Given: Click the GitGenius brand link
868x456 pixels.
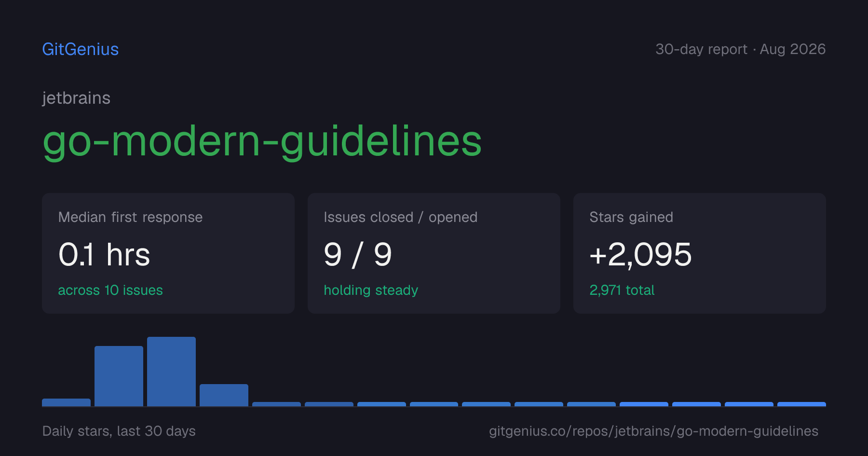Looking at the screenshot, I should 81,49.
